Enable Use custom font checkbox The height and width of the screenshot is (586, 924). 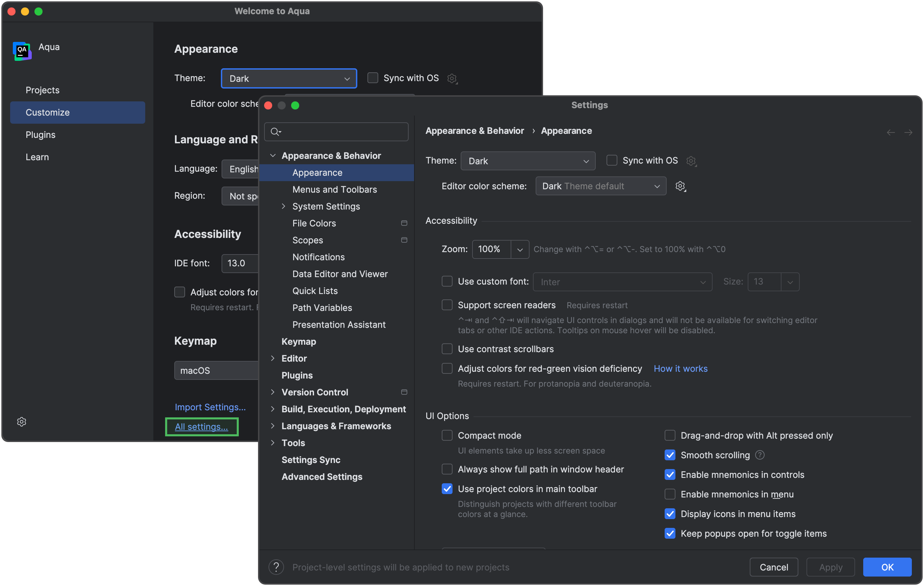tap(447, 282)
